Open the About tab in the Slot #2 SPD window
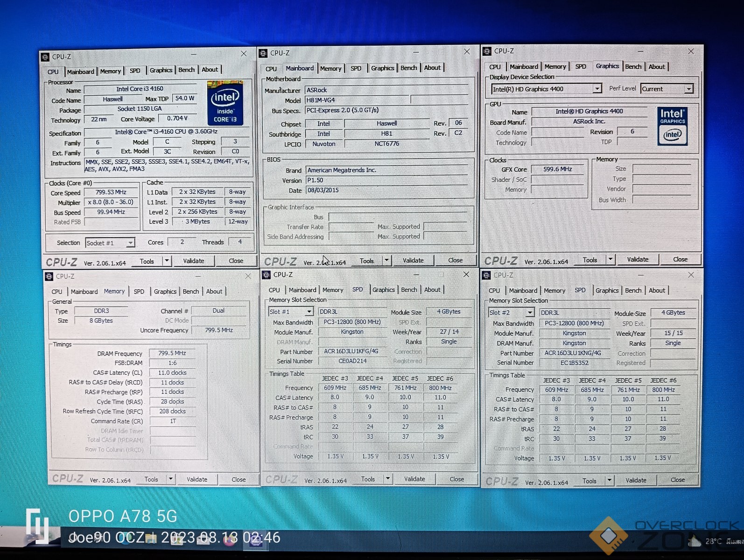 657,290
